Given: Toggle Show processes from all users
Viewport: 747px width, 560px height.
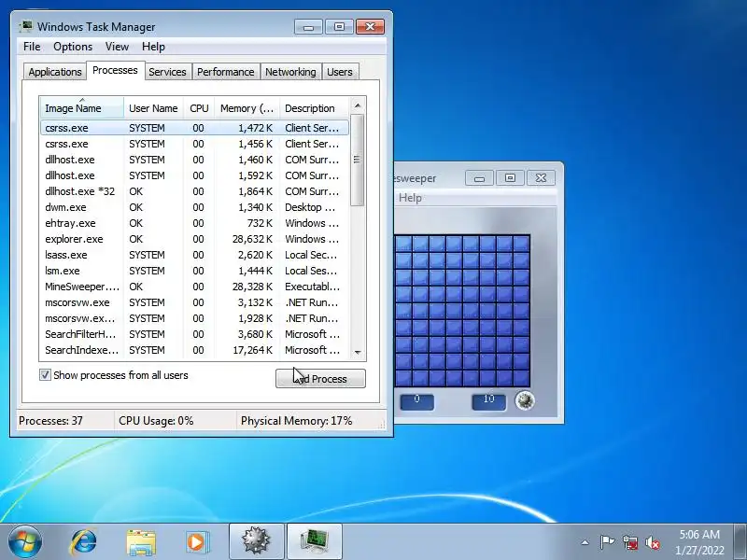Looking at the screenshot, I should coord(45,375).
